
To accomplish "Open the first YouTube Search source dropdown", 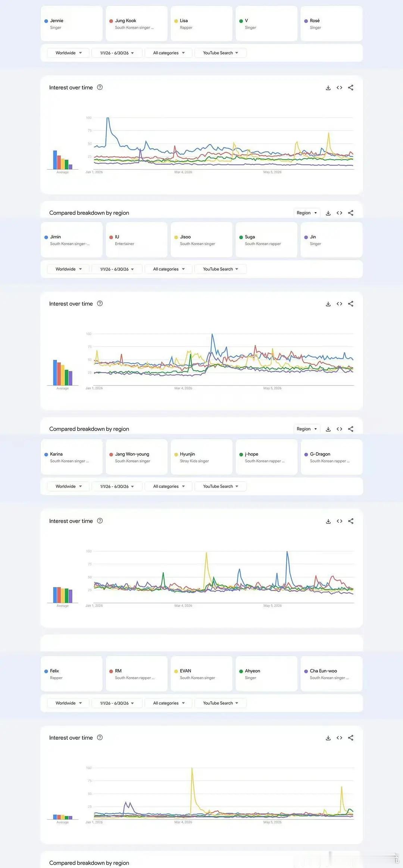I will [220, 53].
